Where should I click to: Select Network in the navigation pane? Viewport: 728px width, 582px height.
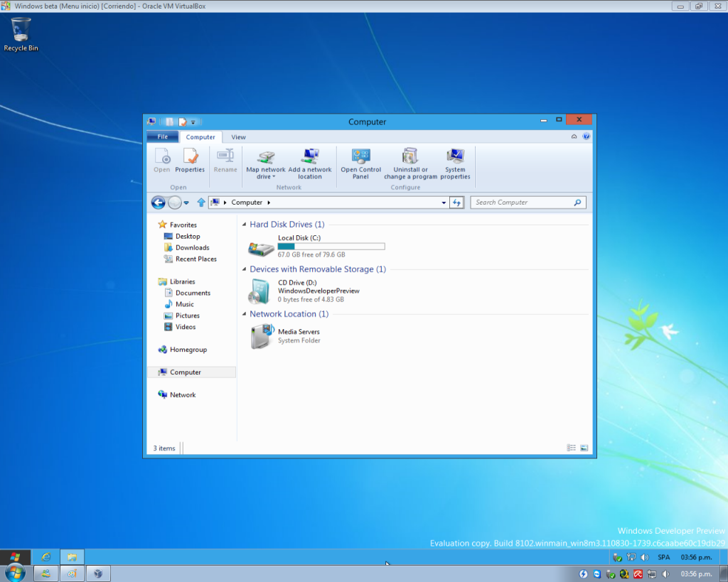(183, 395)
